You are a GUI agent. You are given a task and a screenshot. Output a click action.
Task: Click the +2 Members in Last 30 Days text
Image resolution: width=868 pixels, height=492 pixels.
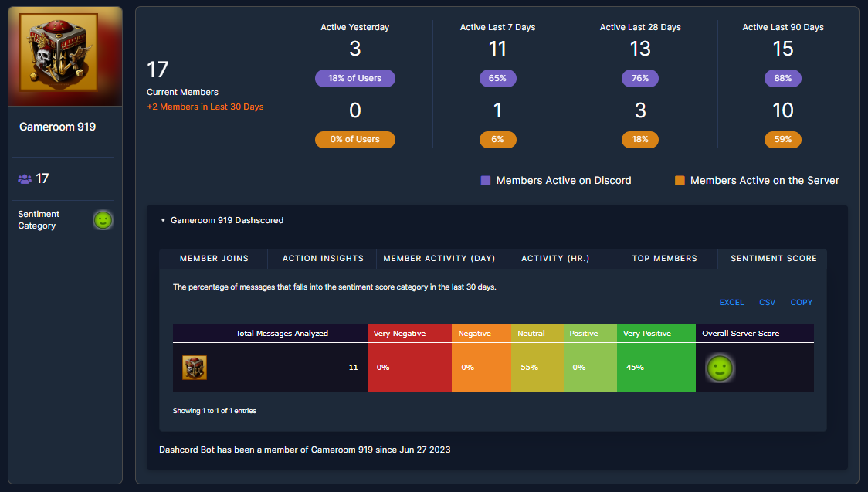(205, 107)
